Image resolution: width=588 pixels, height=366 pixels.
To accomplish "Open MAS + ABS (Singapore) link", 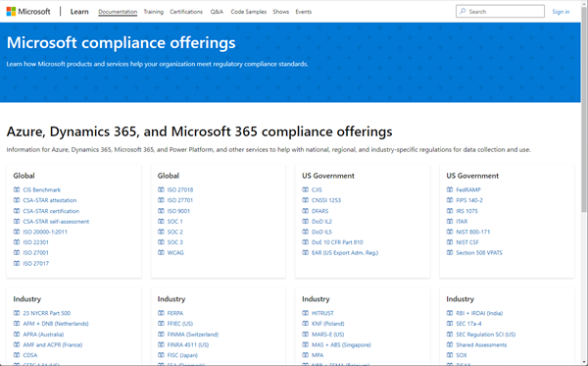I will pos(341,345).
